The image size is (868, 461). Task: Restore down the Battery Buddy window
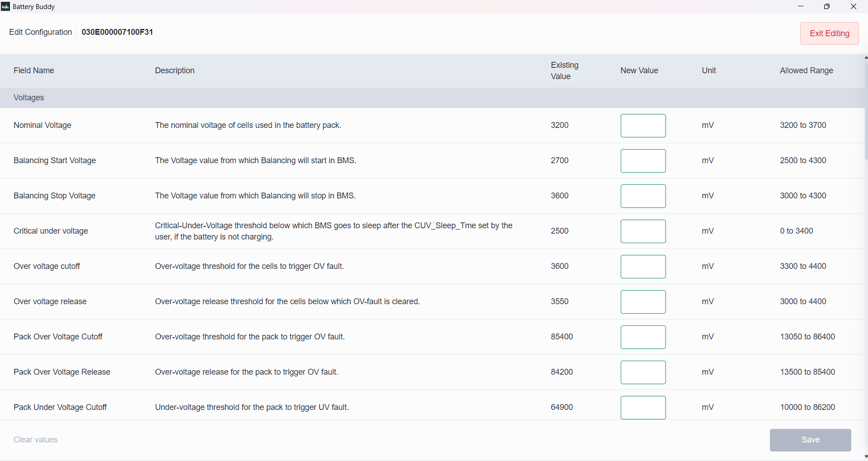827,6
